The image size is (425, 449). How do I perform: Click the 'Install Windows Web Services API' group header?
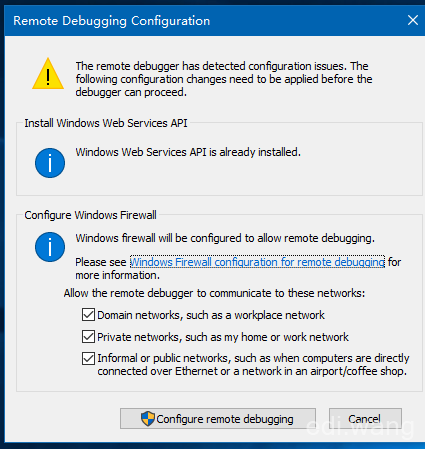106,123
